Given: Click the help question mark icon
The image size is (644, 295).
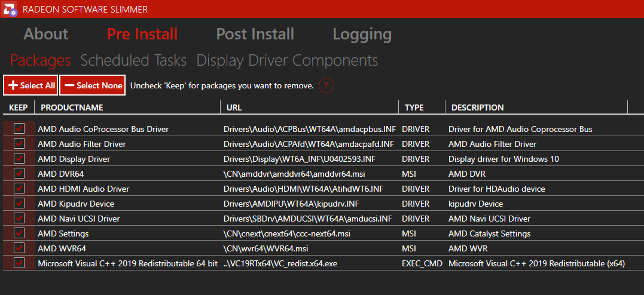Looking at the screenshot, I should pyautogui.click(x=326, y=85).
